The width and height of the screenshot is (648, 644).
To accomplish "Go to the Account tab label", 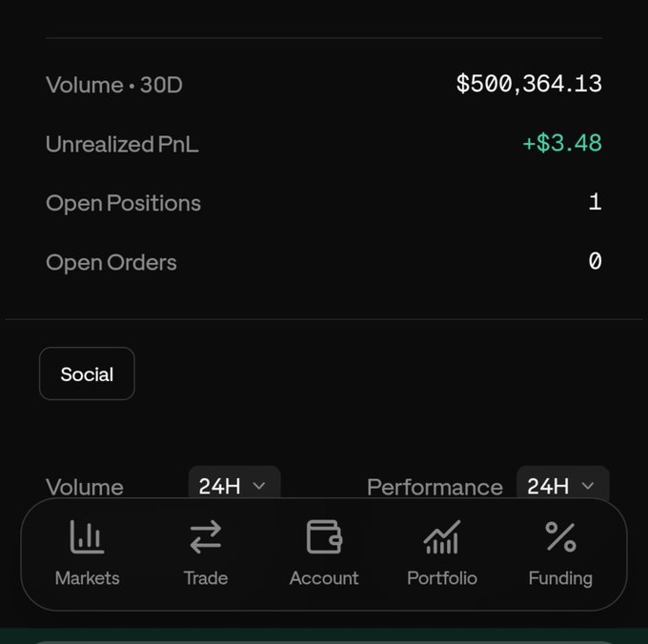I will (x=324, y=578).
